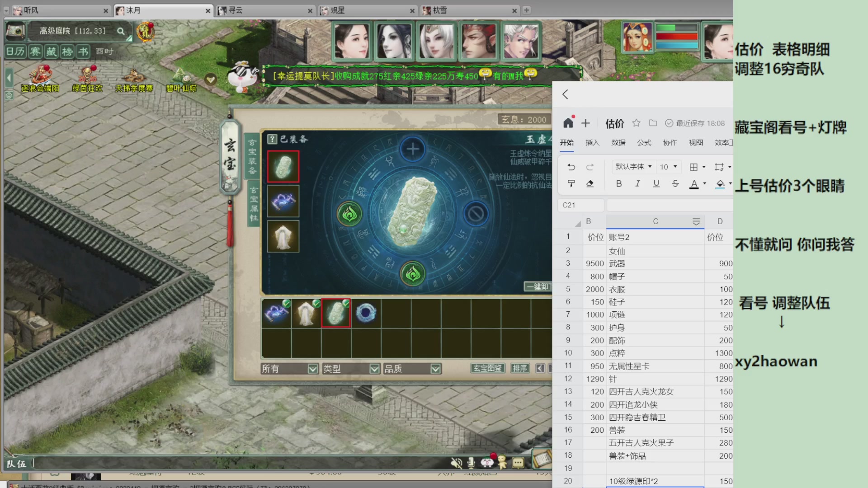This screenshot has height=488, width=868.
Task: Toggle underline formatting
Action: pyautogui.click(x=656, y=183)
